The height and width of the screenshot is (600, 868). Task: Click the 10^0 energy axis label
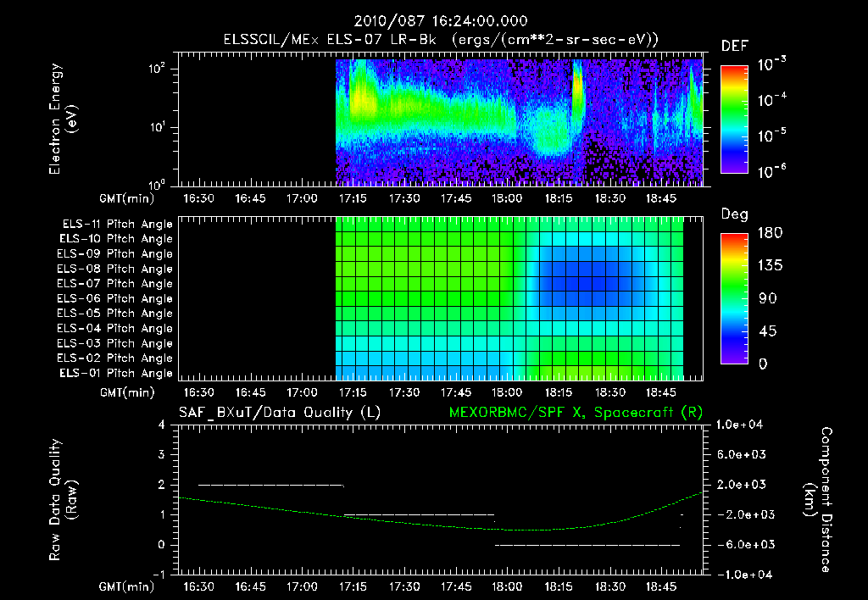157,185
